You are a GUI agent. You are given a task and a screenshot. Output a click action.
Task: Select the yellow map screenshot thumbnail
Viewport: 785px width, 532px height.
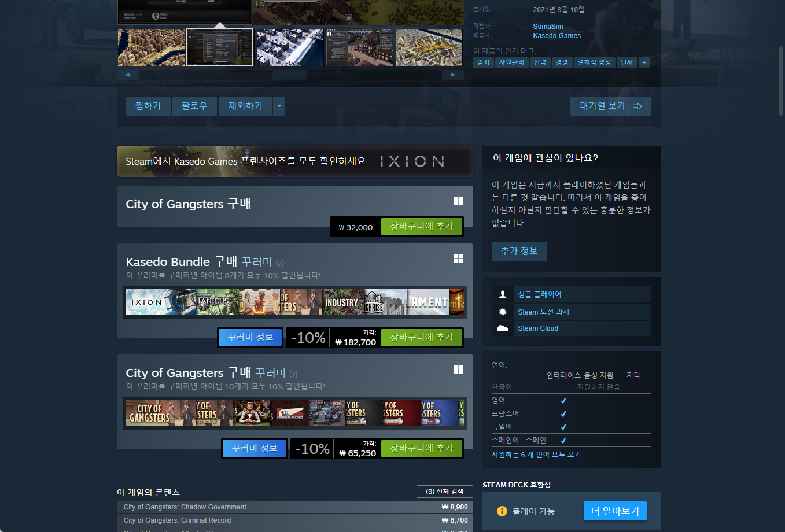coord(429,47)
